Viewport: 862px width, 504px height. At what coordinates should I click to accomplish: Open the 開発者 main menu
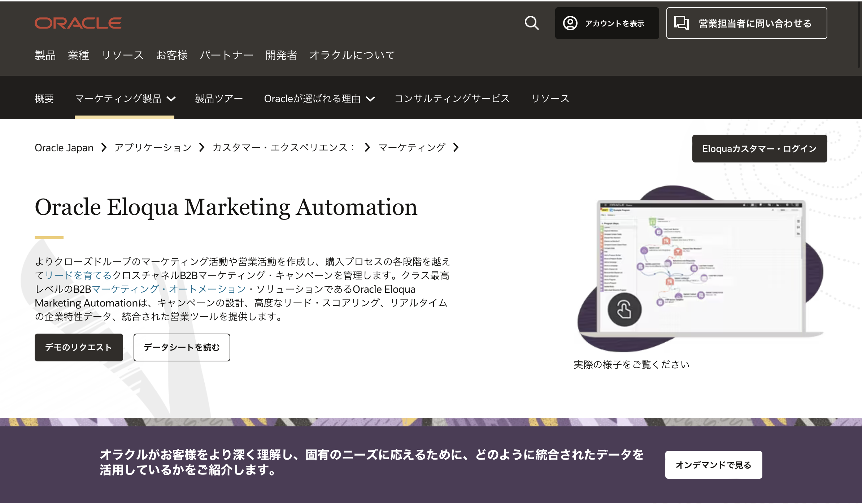click(281, 55)
